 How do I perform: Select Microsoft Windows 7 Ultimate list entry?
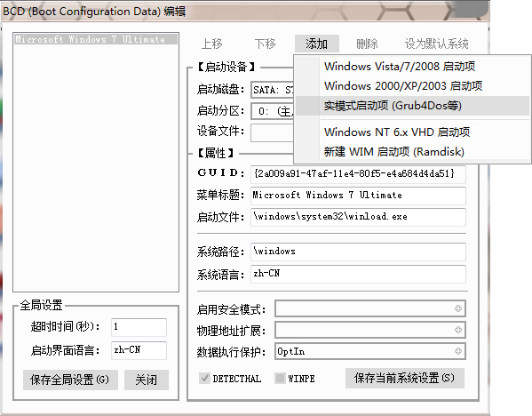[x=96, y=39]
